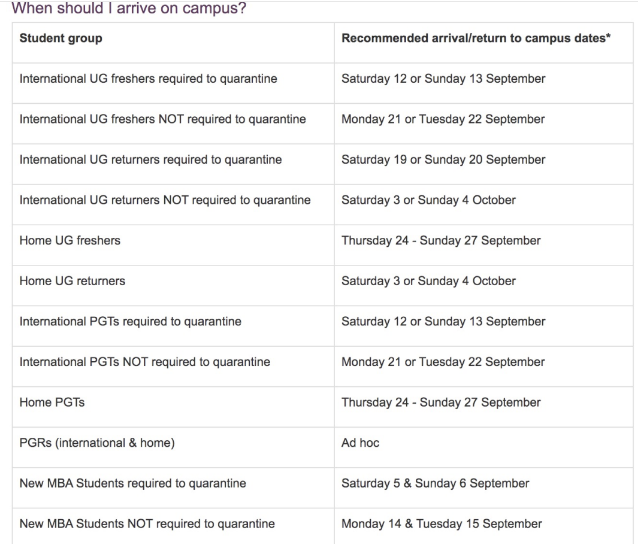
Task: Select "New MBA Students NOT required to quarantine" cell
Action: pyautogui.click(x=146, y=524)
